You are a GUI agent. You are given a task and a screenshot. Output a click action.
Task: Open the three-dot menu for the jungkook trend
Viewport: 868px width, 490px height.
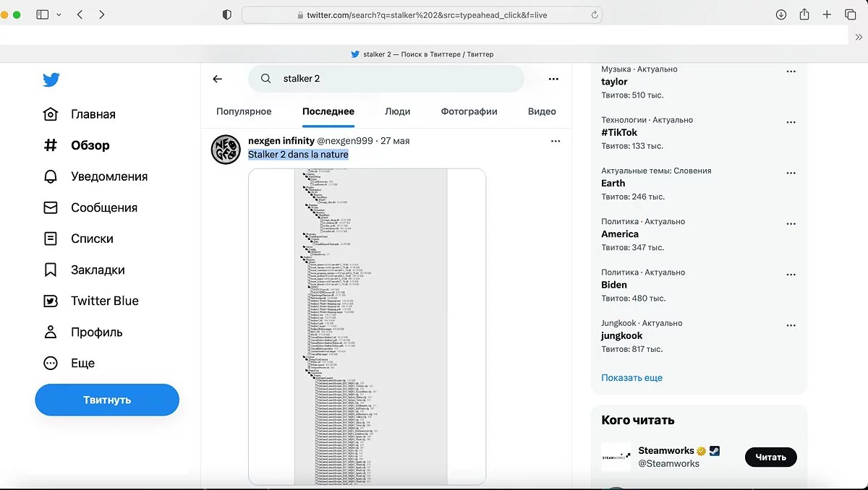pyautogui.click(x=791, y=326)
